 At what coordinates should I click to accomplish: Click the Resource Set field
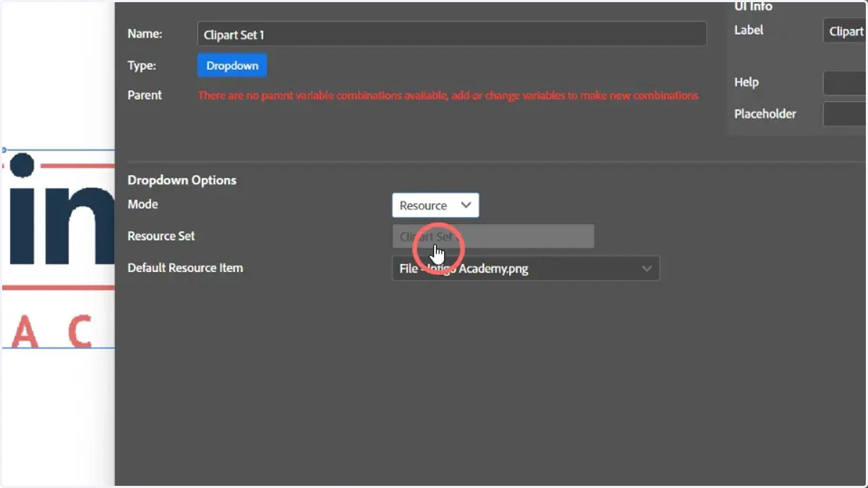click(493, 236)
